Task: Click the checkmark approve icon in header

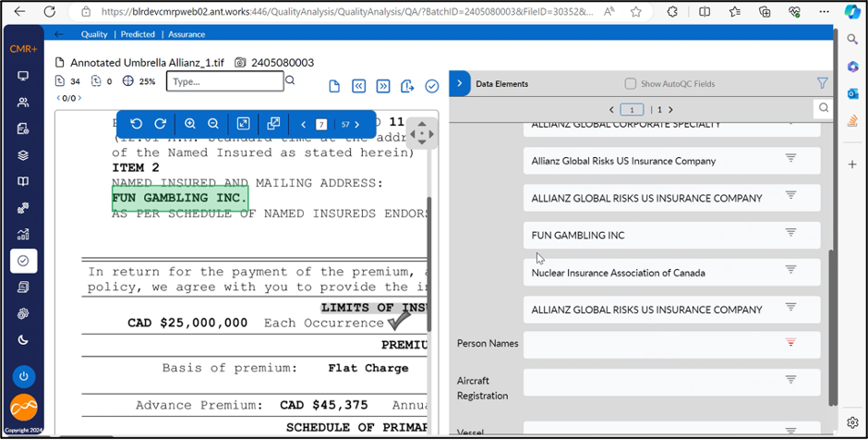Action: pyautogui.click(x=431, y=86)
